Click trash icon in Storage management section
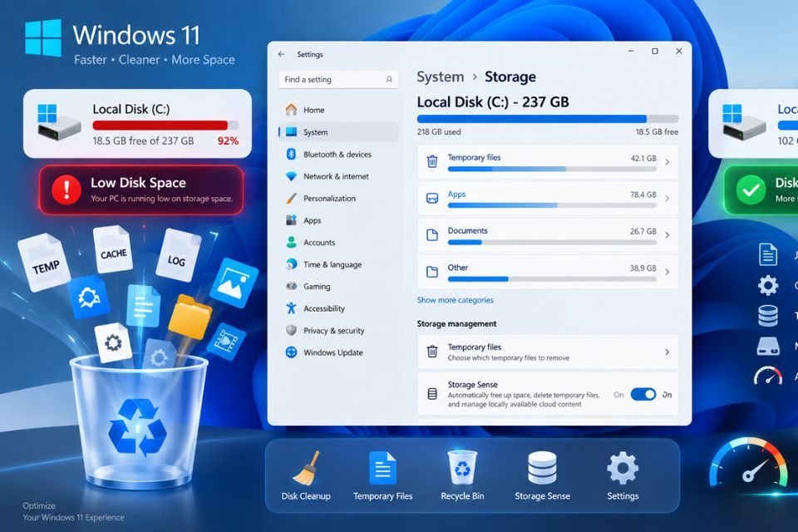The image size is (798, 532). [x=432, y=352]
